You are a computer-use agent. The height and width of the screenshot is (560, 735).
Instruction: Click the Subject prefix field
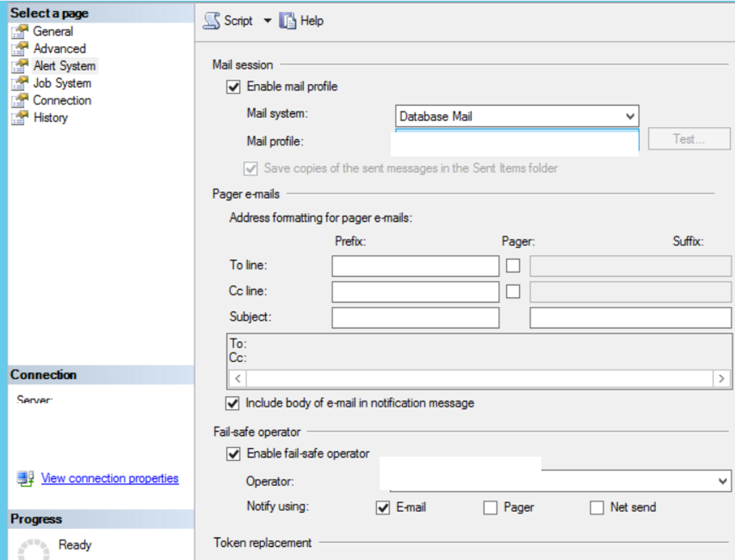pyautogui.click(x=415, y=318)
